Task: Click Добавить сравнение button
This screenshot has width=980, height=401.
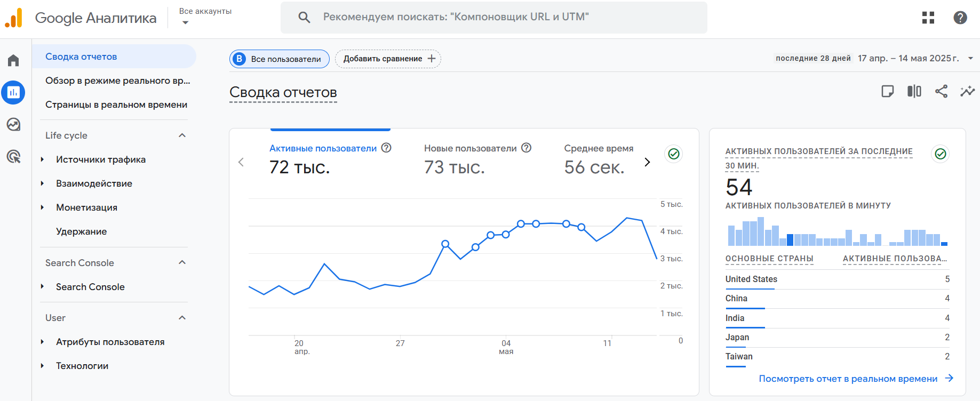Action: [388, 59]
